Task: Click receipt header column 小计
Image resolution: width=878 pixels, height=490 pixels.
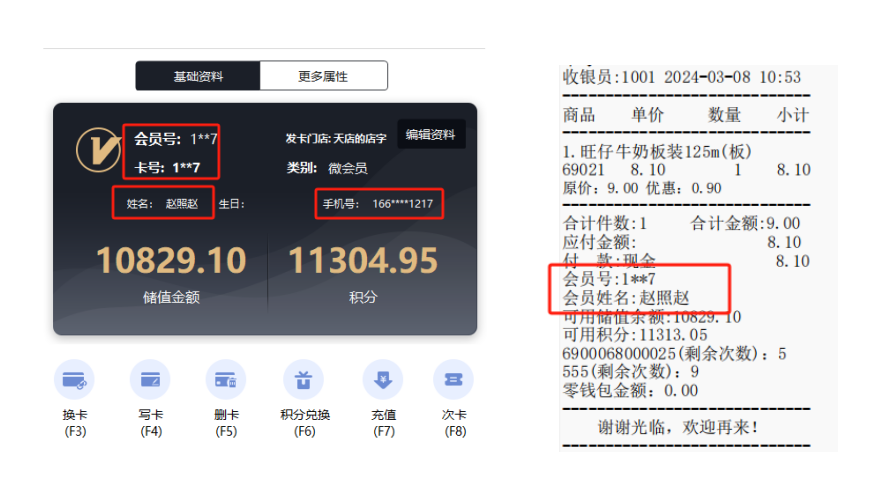Action: (x=792, y=115)
